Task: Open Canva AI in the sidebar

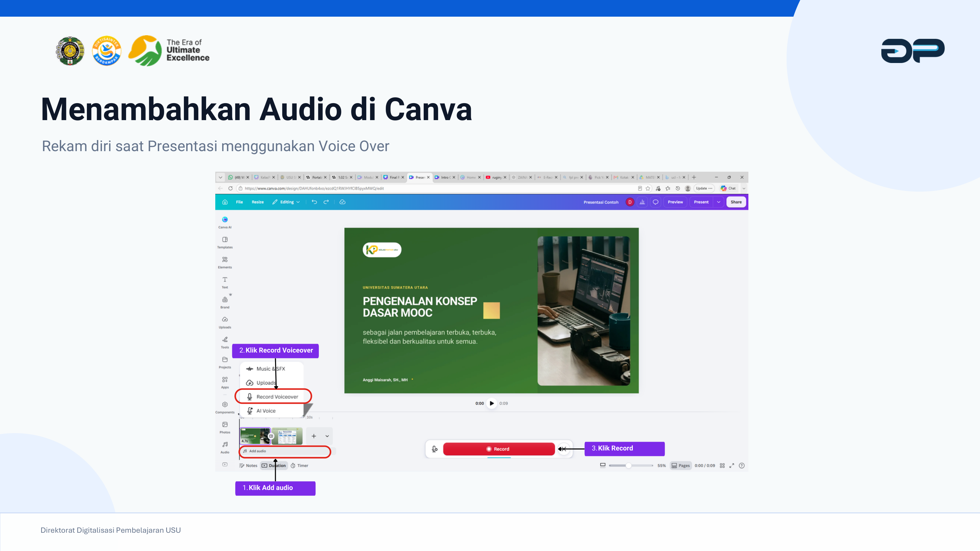Action: [225, 222]
